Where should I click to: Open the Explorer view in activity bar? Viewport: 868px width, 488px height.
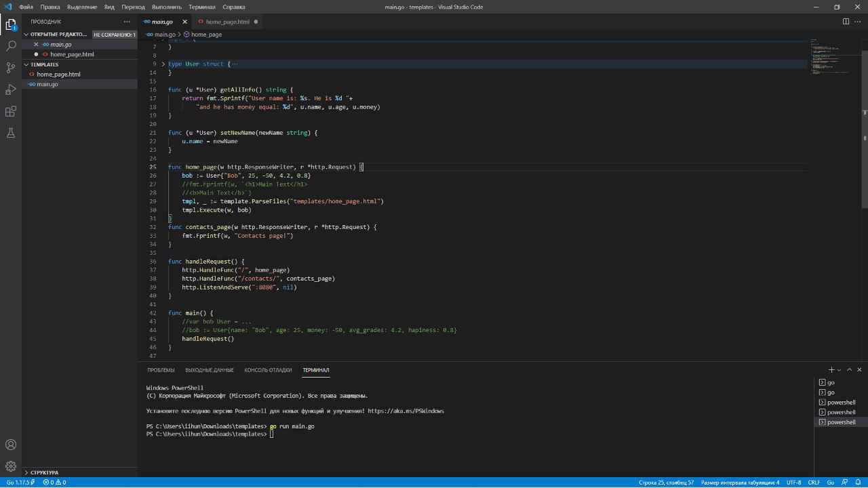pyautogui.click(x=11, y=25)
